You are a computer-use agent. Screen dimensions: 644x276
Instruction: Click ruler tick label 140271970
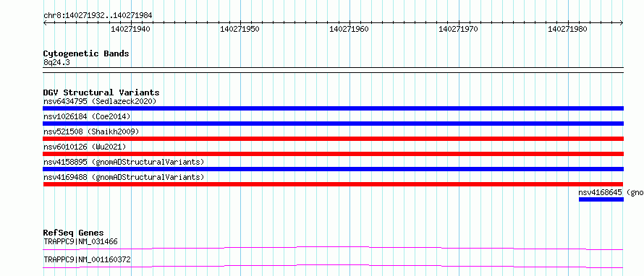tap(458, 30)
